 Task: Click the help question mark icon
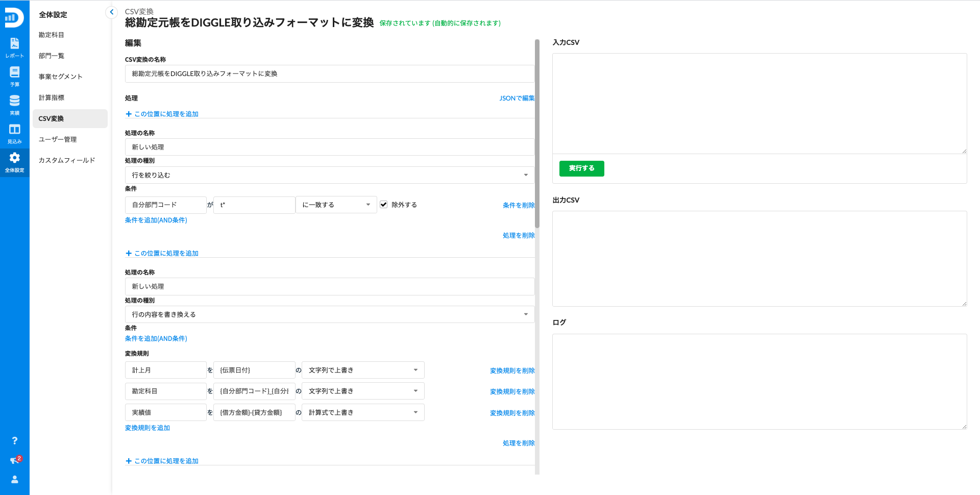click(14, 440)
